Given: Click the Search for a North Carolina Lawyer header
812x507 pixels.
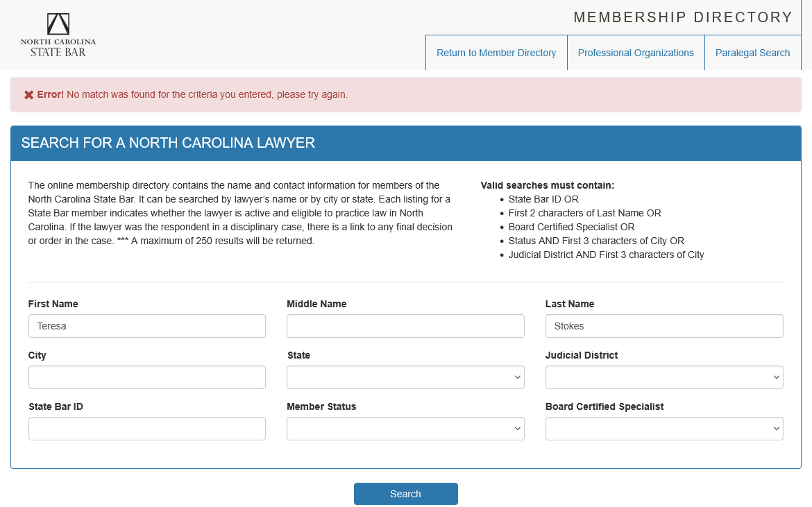Looking at the screenshot, I should pos(168,144).
